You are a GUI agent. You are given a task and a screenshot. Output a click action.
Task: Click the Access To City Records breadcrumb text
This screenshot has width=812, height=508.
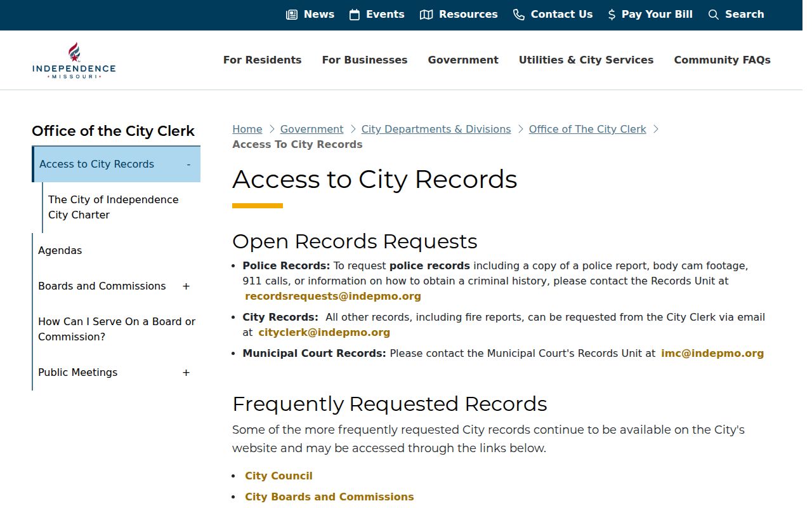pos(298,145)
